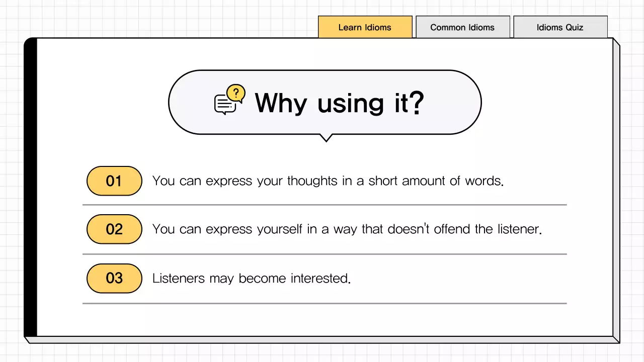Expand the first reason about short expression
The height and width of the screenshot is (362, 644).
[x=328, y=181]
